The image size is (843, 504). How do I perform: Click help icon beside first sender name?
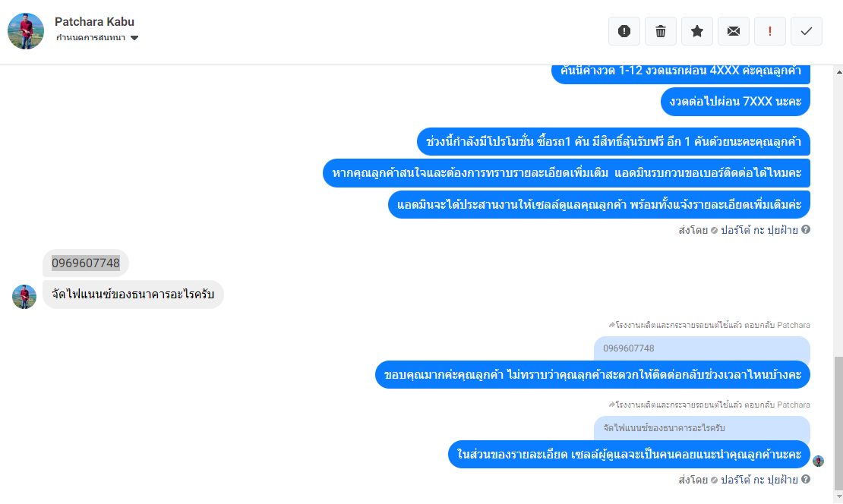tap(806, 229)
